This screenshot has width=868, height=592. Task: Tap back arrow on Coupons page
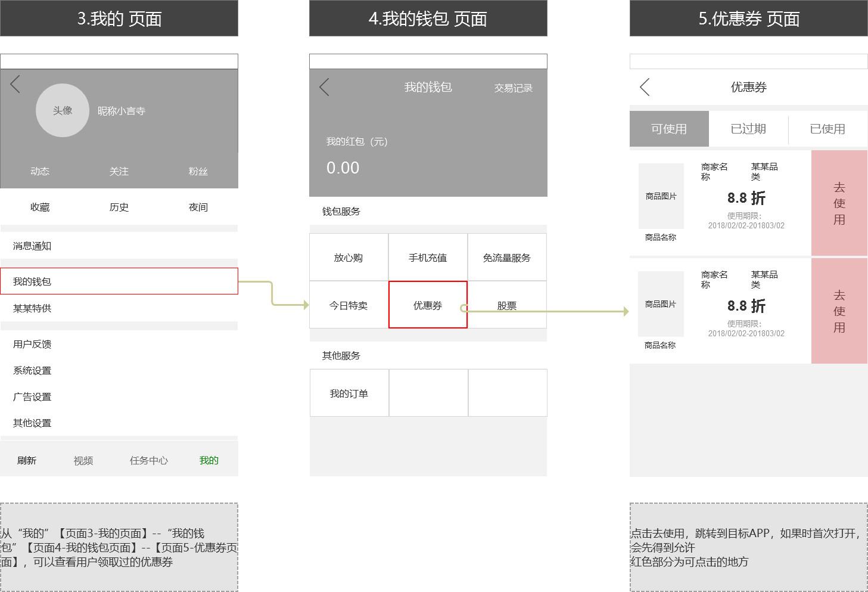coord(645,87)
